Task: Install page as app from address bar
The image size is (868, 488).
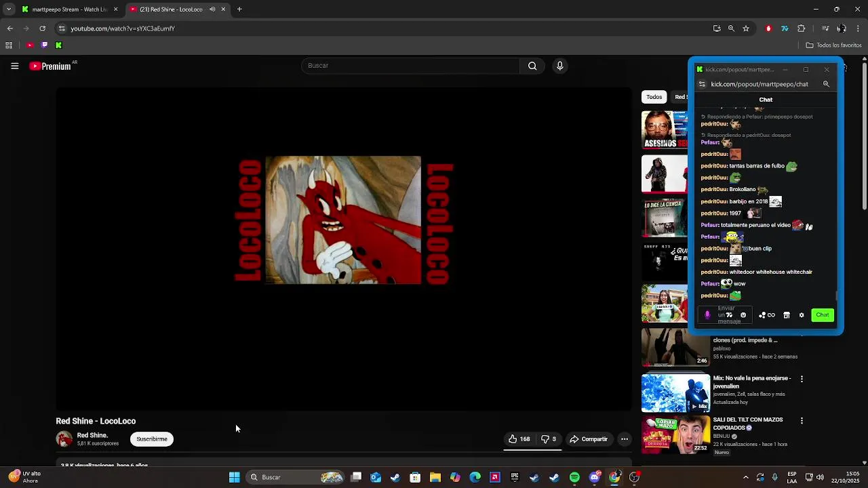Action: click(717, 28)
